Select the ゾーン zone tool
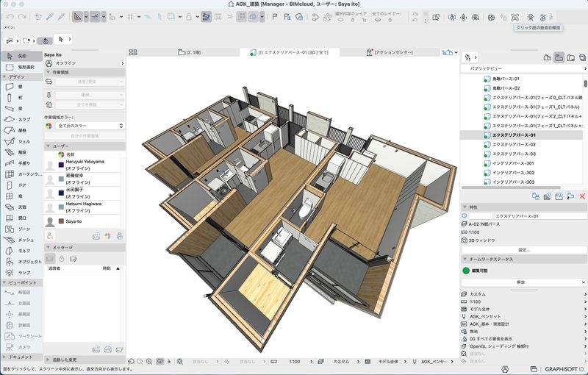The height and width of the screenshot is (375, 588). point(21,229)
